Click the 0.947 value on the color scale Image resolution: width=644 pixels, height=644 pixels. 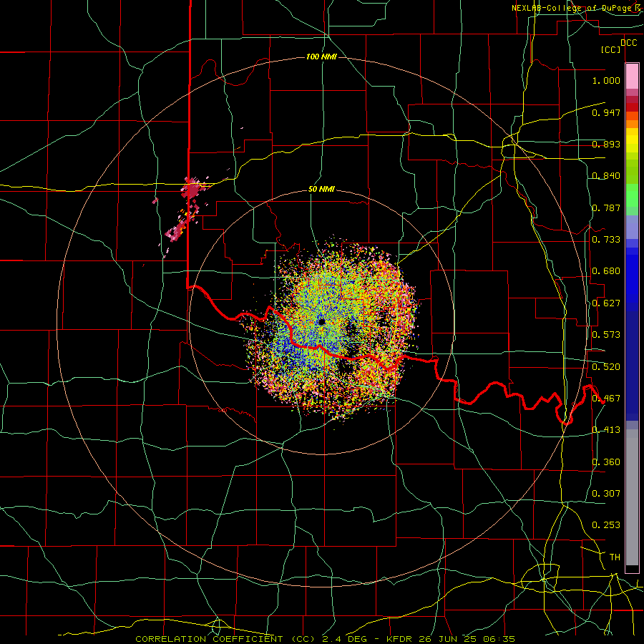[606, 112]
